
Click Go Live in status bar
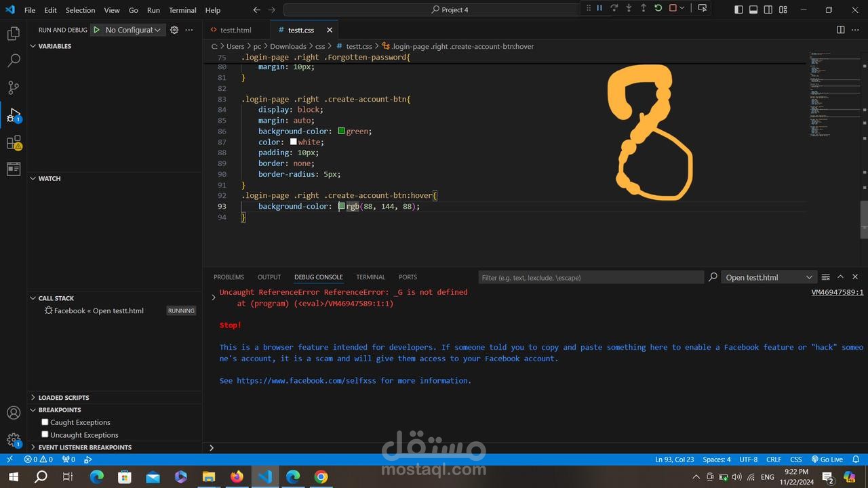[827, 459]
